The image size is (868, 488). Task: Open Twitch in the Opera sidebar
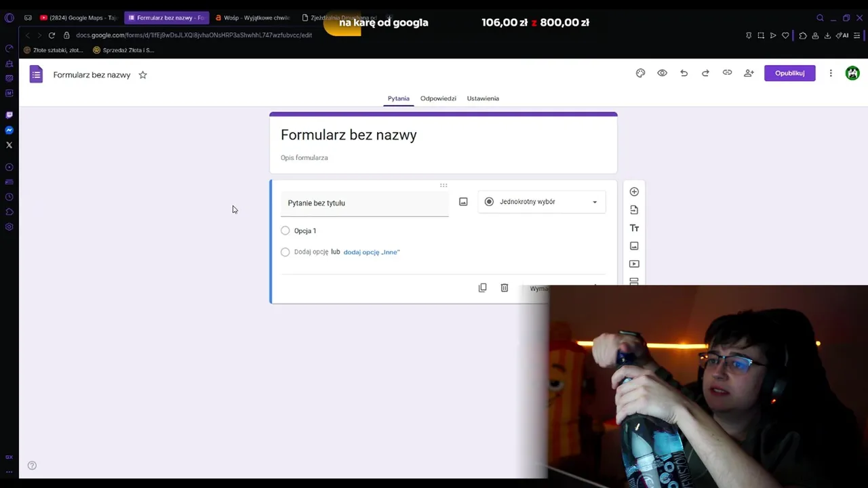click(9, 115)
